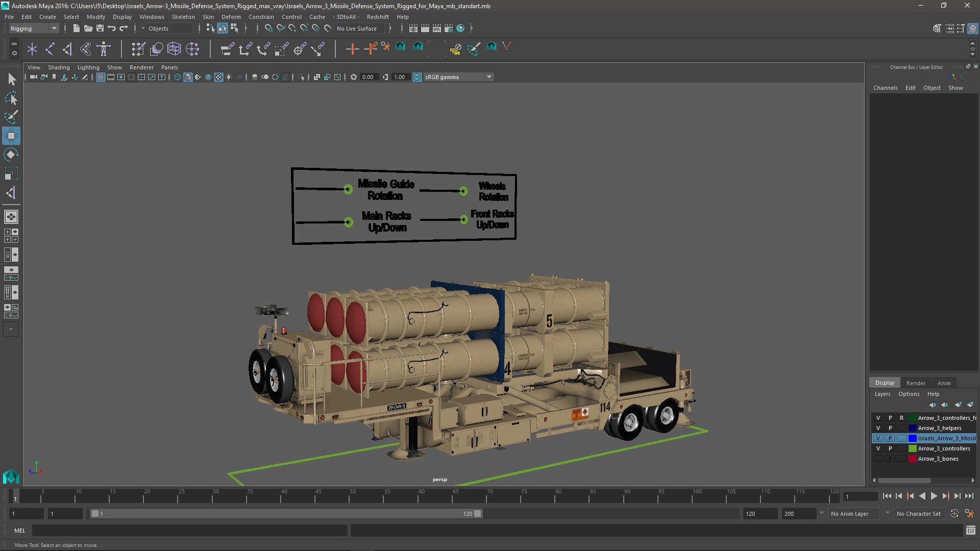Activate the Lasso select tool
This screenshot has width=980, height=551.
pyautogui.click(x=11, y=98)
